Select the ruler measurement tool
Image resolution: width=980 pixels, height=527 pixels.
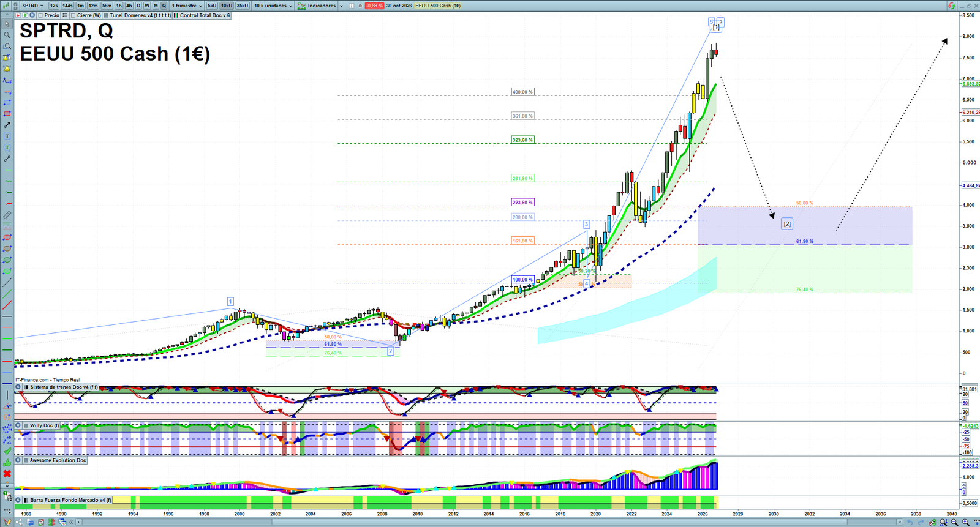point(7,215)
